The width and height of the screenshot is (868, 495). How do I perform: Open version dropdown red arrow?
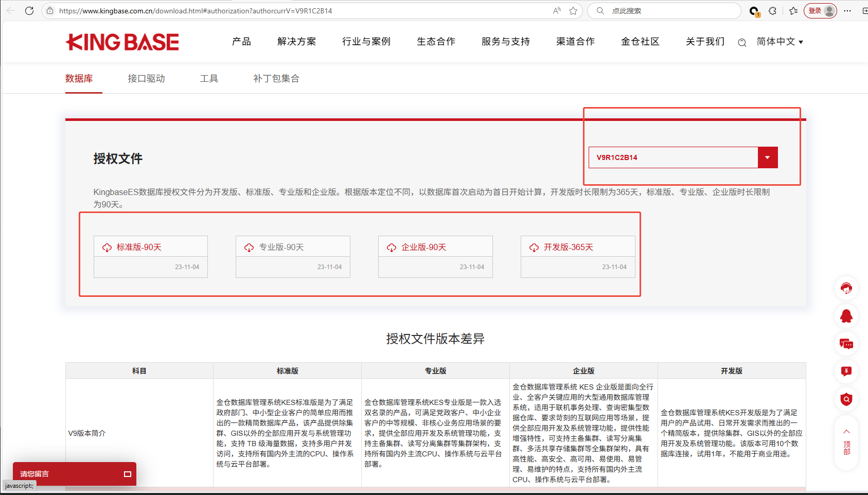(x=768, y=157)
